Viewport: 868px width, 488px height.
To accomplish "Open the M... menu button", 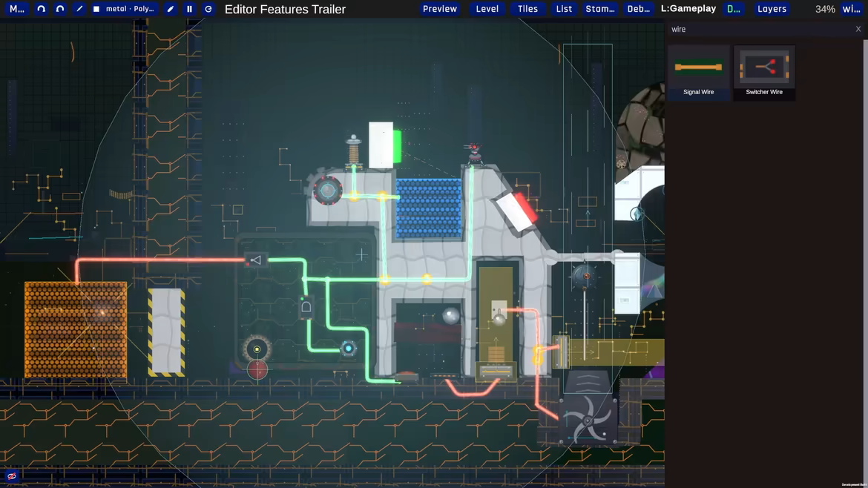I will pyautogui.click(x=16, y=9).
